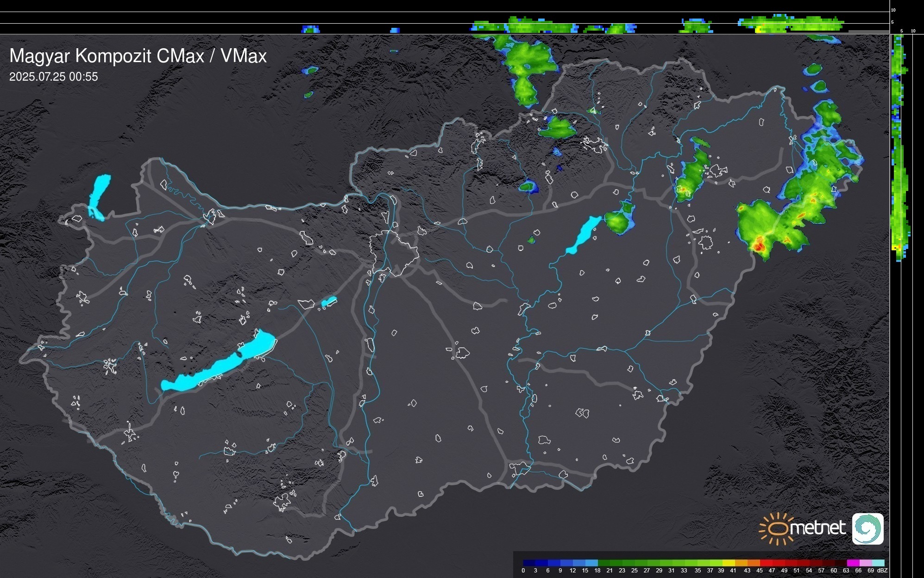Select the light cyan 69 dBZ swatch
The height and width of the screenshot is (578, 924).
point(878,563)
